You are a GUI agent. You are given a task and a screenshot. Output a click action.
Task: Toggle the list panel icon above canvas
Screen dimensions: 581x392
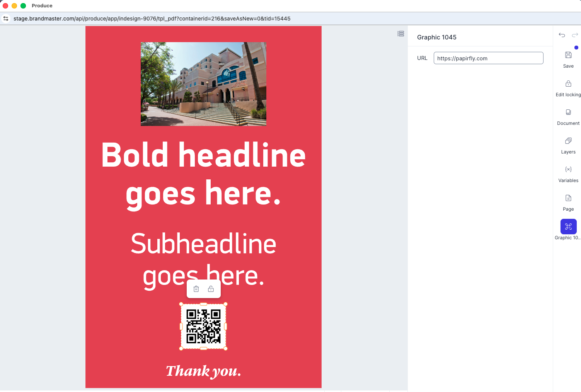pos(401,34)
